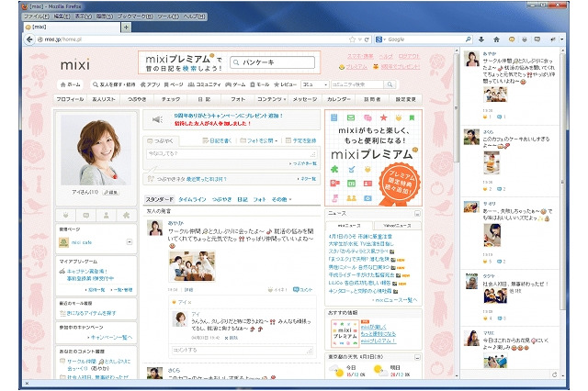Select the つぶやく compose tab
The height and width of the screenshot is (391, 588).
[161, 140]
